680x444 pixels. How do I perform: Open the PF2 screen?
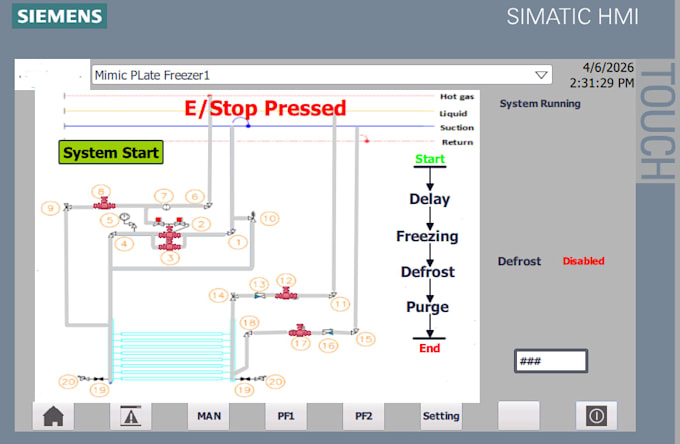tap(363, 416)
